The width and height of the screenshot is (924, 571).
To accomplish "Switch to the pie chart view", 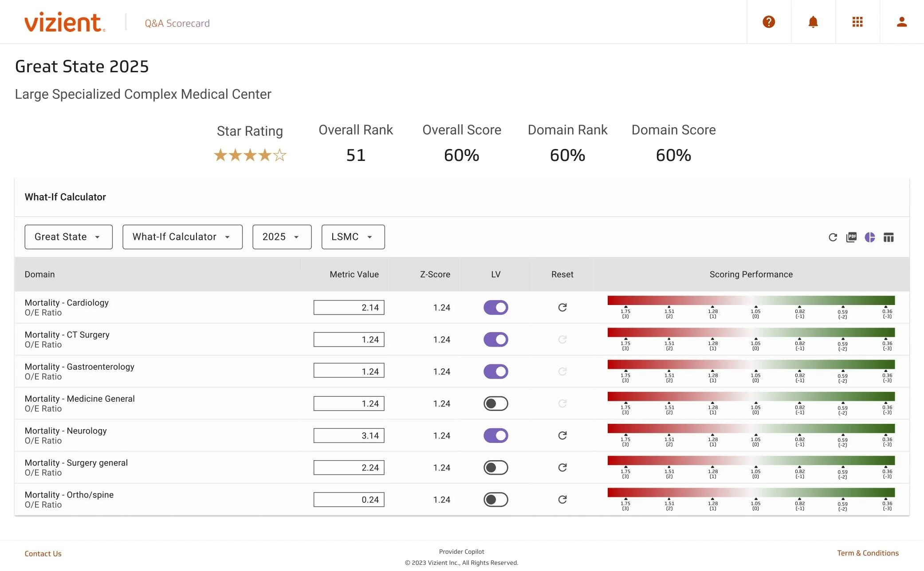I will [870, 237].
